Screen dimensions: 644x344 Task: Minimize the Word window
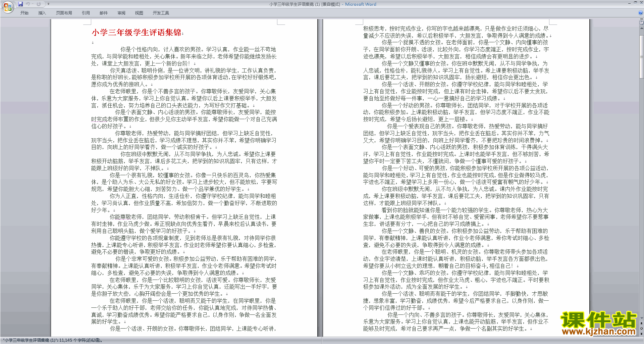click(629, 3)
